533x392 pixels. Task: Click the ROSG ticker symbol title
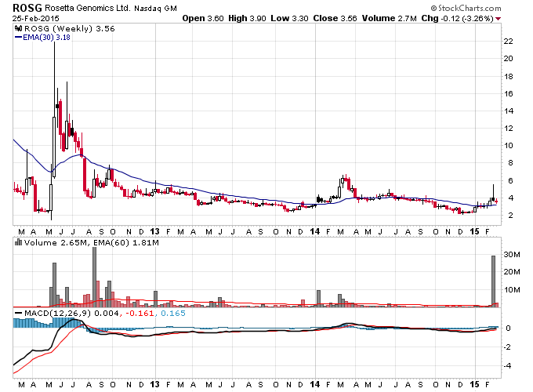click(27, 8)
